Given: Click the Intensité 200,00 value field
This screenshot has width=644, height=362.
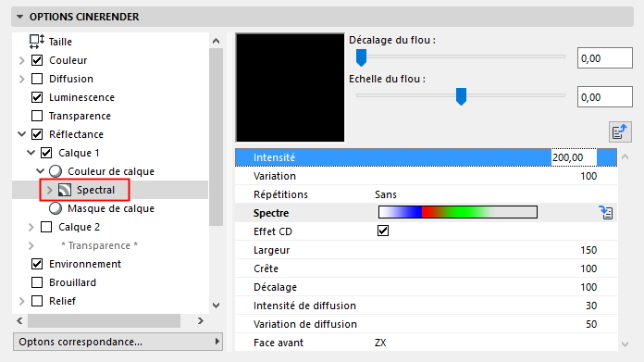Looking at the screenshot, I should 574,157.
